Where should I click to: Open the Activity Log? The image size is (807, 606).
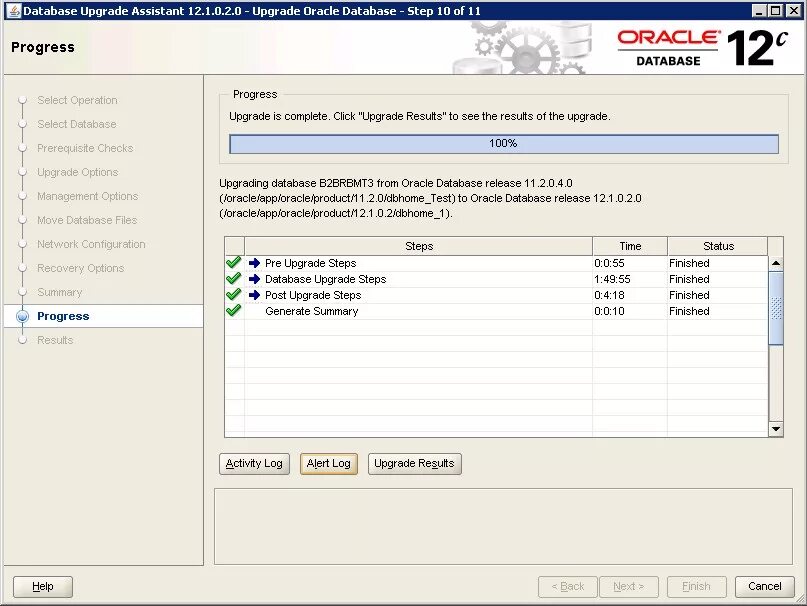(254, 463)
